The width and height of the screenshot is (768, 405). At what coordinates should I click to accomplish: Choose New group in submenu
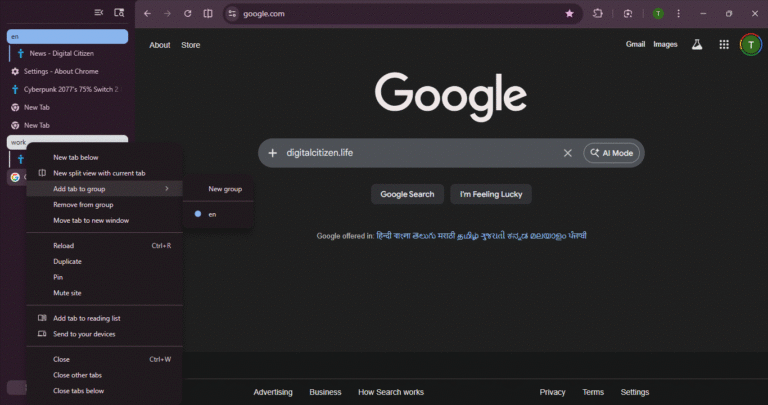218,189
